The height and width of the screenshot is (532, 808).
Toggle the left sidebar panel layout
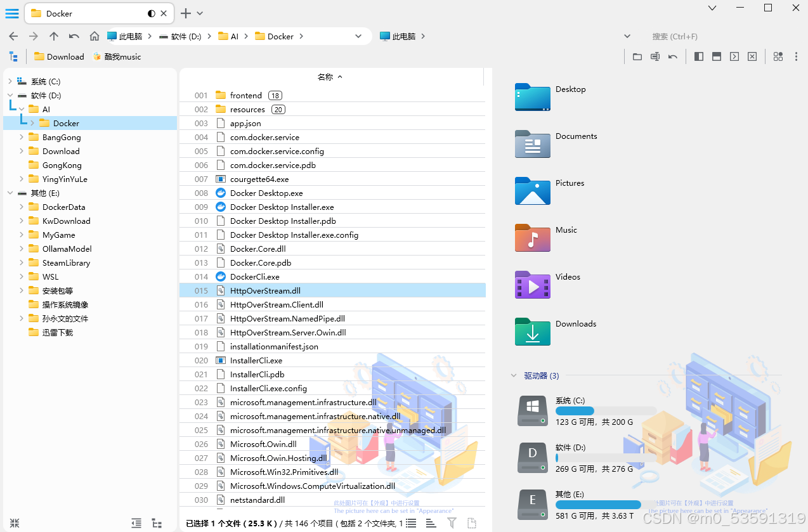pyautogui.click(x=699, y=56)
